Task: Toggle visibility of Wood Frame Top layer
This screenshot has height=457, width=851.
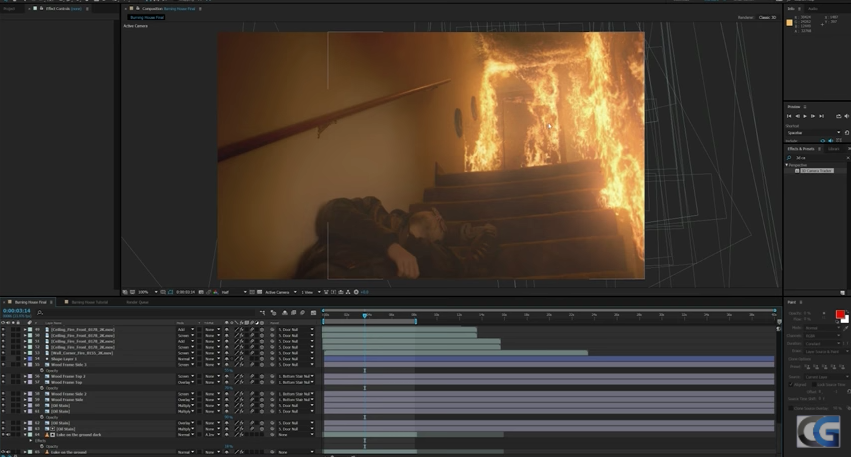Action: [4, 382]
